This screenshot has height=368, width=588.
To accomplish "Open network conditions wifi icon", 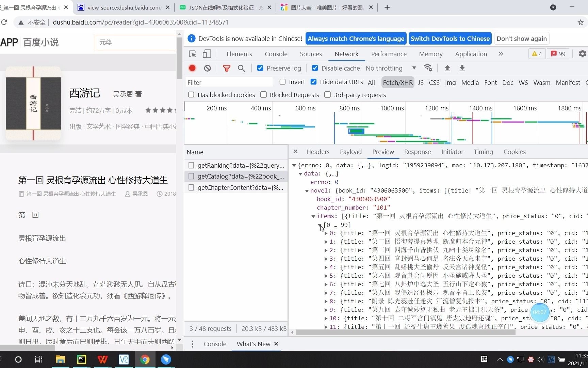I will (428, 68).
